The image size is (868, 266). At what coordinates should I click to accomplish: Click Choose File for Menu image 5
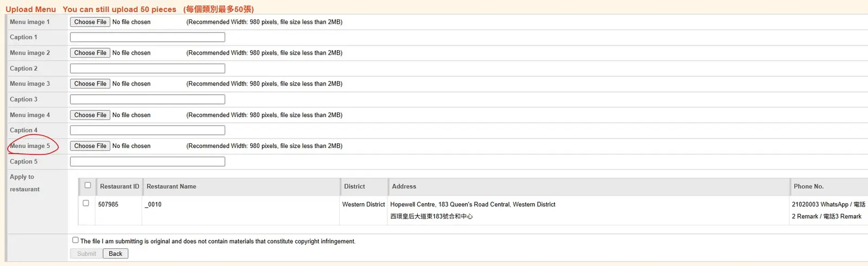[90, 146]
